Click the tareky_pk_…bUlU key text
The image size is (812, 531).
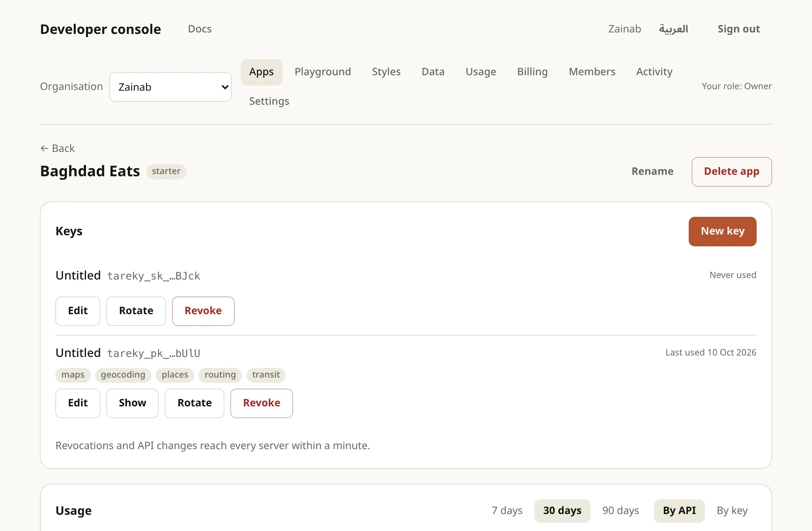154,353
